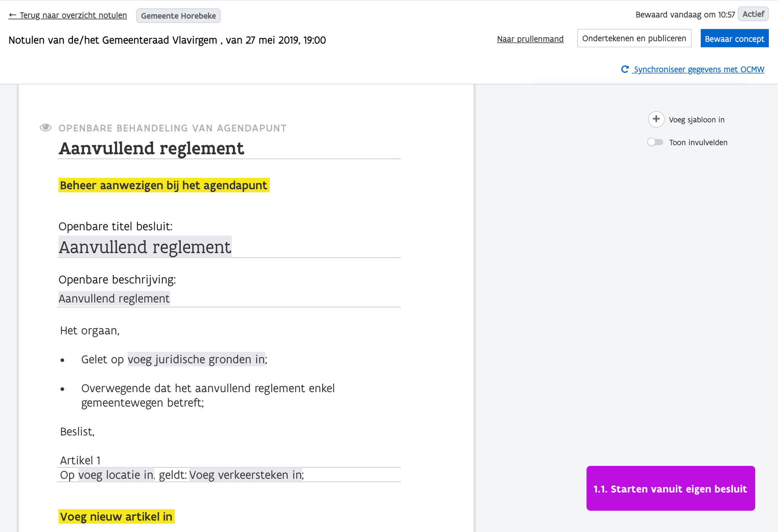
Task: Click the purple Starten vanuit eigen besluit box
Action: [670, 488]
